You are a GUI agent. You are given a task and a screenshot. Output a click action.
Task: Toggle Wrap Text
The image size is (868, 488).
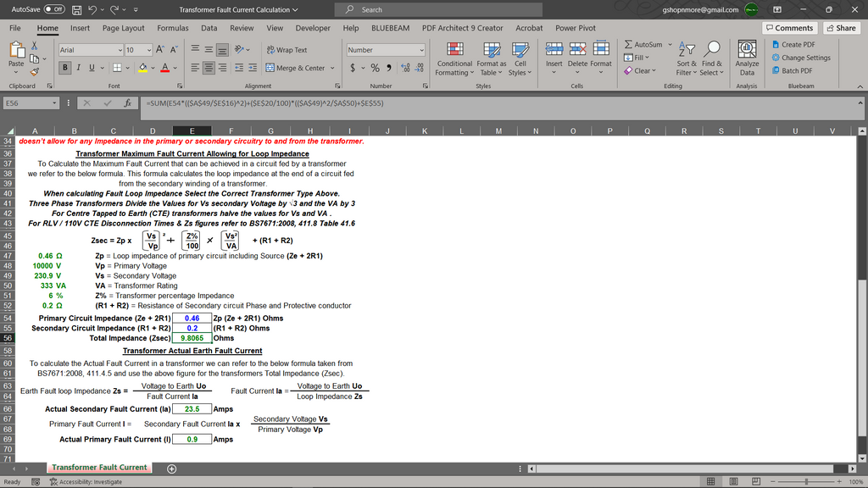[287, 50]
